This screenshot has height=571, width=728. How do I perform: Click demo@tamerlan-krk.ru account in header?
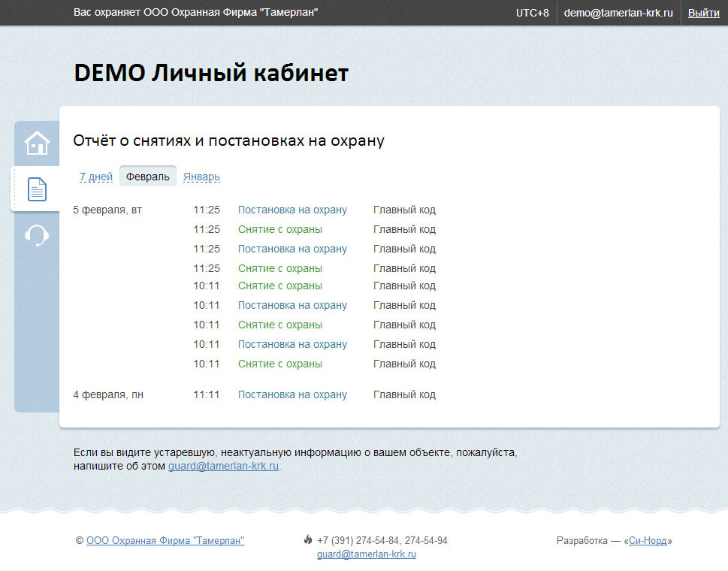tap(618, 13)
